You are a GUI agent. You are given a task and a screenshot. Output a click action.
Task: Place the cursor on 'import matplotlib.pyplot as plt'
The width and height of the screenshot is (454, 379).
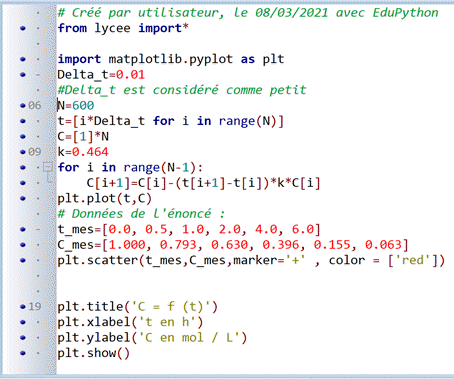click(x=171, y=59)
